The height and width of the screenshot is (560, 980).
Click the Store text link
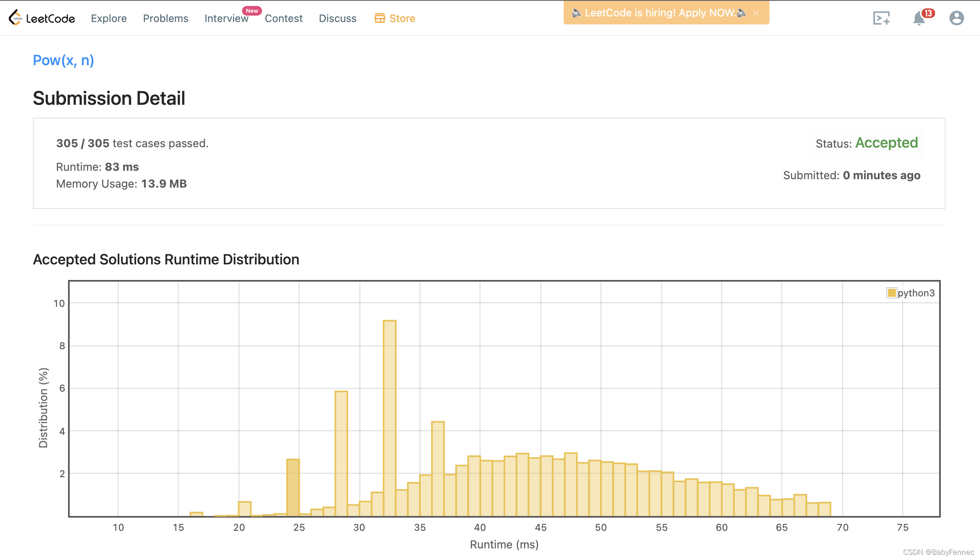point(402,18)
